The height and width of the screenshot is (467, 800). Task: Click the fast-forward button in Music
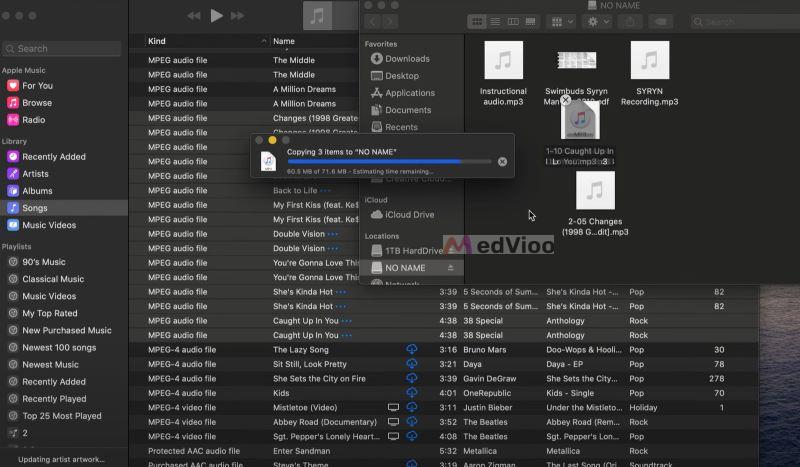pos(237,16)
